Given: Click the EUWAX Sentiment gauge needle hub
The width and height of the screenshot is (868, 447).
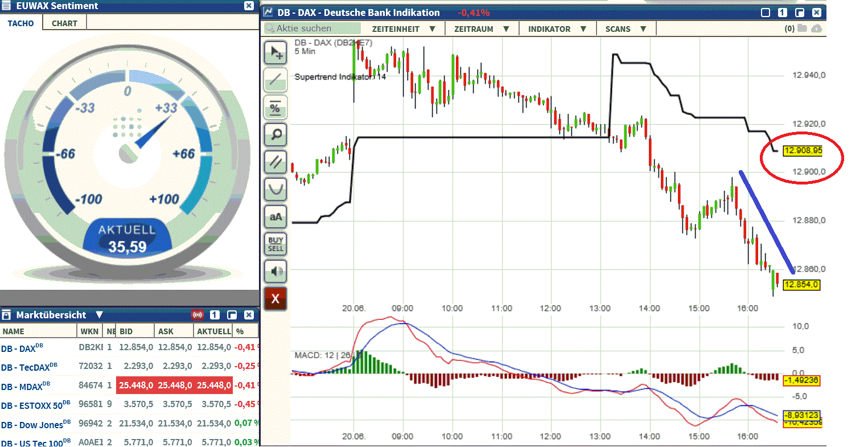Looking at the screenshot, I should [129, 153].
